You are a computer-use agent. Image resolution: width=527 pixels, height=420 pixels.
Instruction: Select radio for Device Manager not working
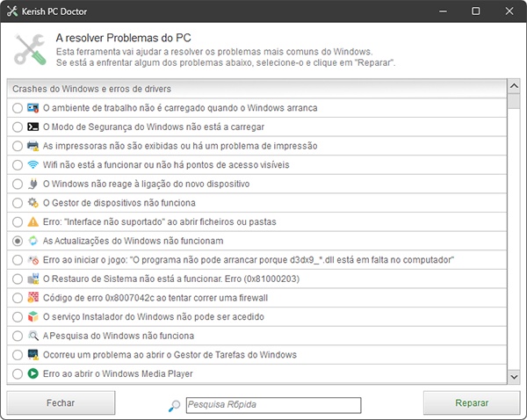click(18, 203)
